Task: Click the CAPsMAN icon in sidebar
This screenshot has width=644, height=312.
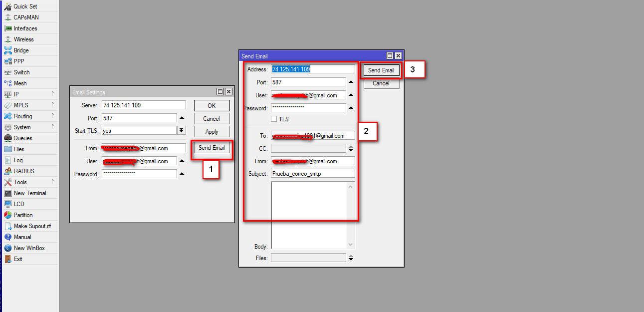Action: [x=7, y=17]
